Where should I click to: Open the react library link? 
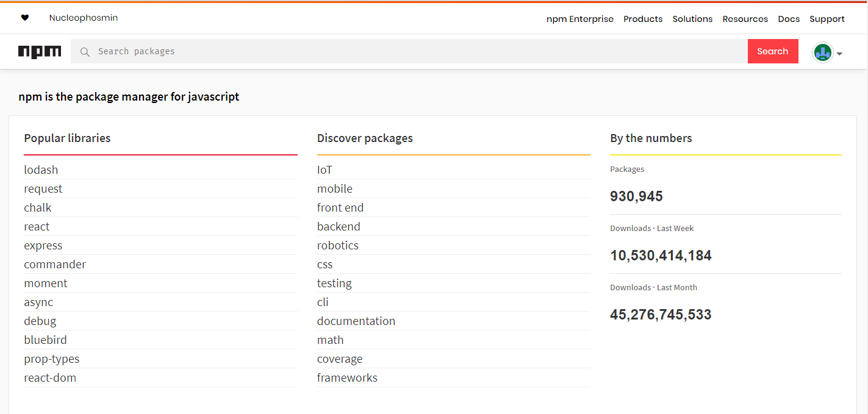tap(37, 226)
